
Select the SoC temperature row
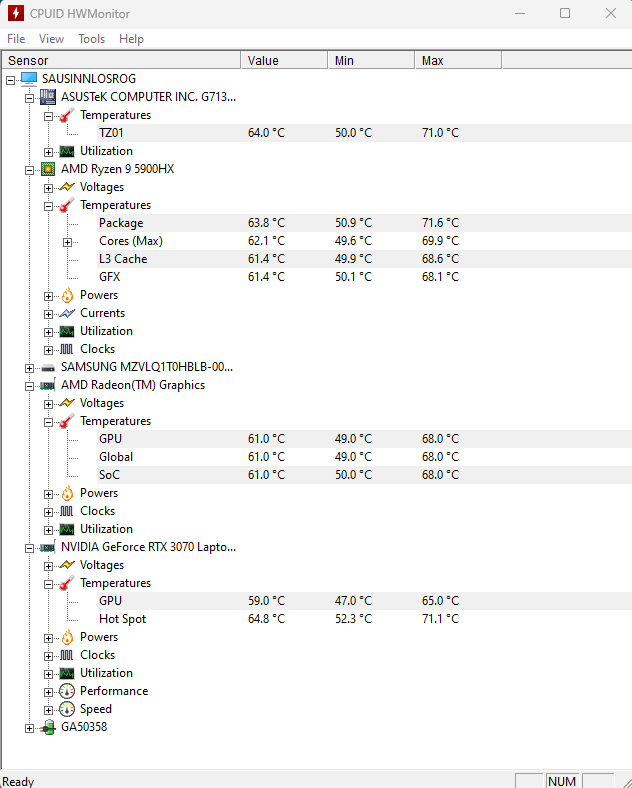pos(364,475)
